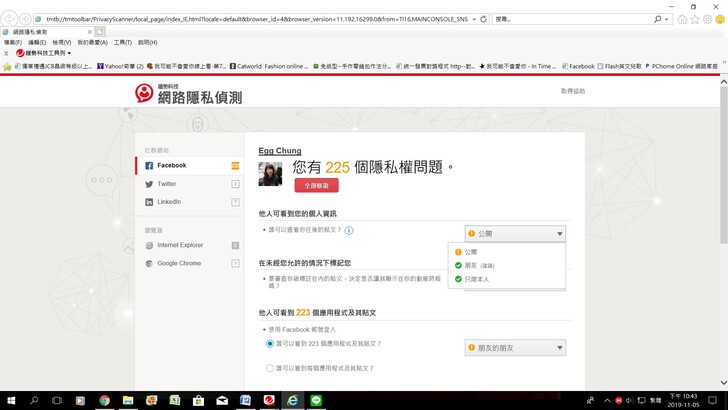Choose the 只限本人 option in the dropdown list
This screenshot has width=728, height=410.
(x=479, y=279)
